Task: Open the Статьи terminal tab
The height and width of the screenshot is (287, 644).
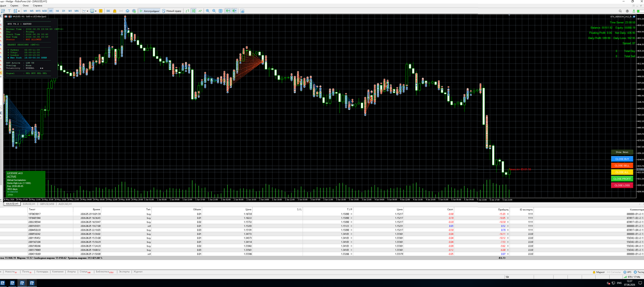Action: click(85, 272)
